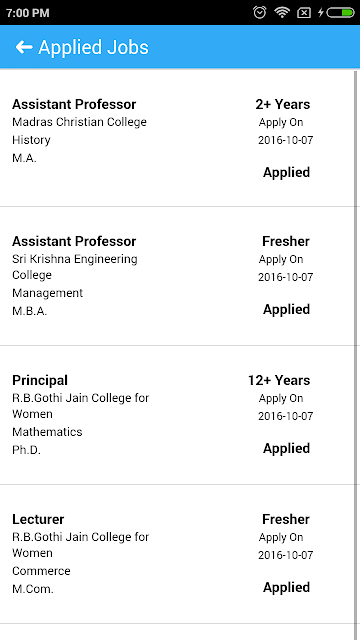The width and height of the screenshot is (360, 640).
Task: Tap the no-SIM status icon
Action: coord(304,13)
